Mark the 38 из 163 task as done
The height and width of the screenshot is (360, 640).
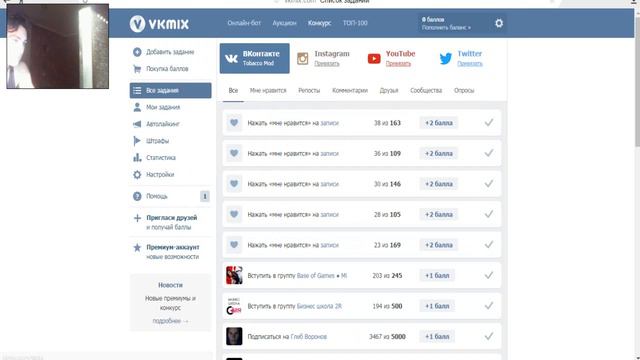(489, 122)
